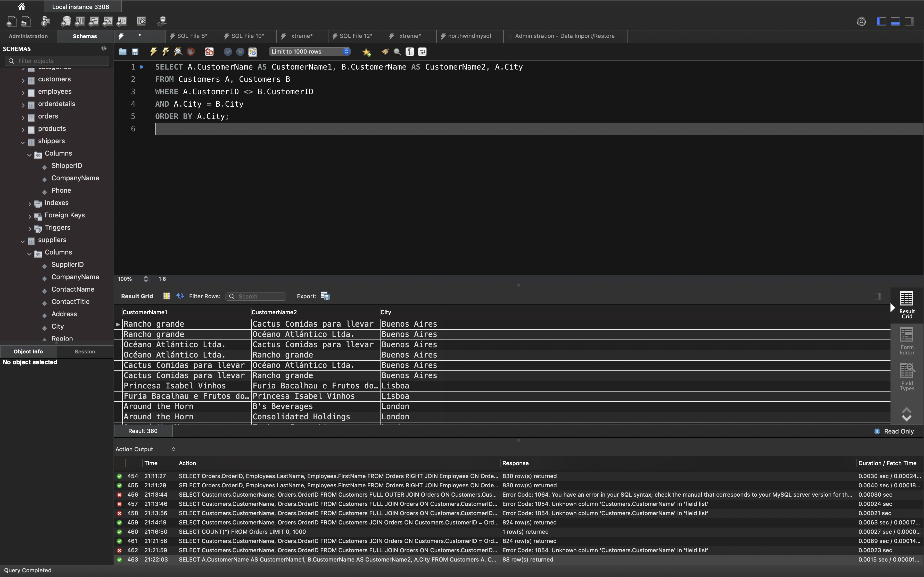
Task: Click the Export recordset icon
Action: [x=325, y=296]
